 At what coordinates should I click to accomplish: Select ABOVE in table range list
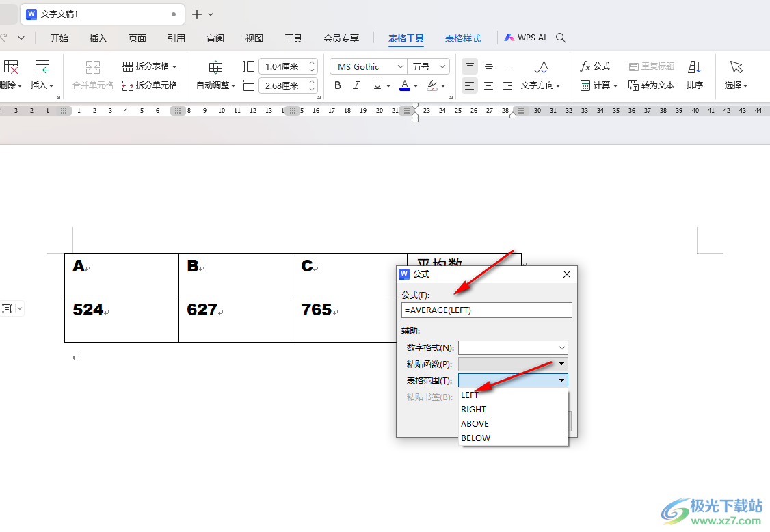pos(513,423)
